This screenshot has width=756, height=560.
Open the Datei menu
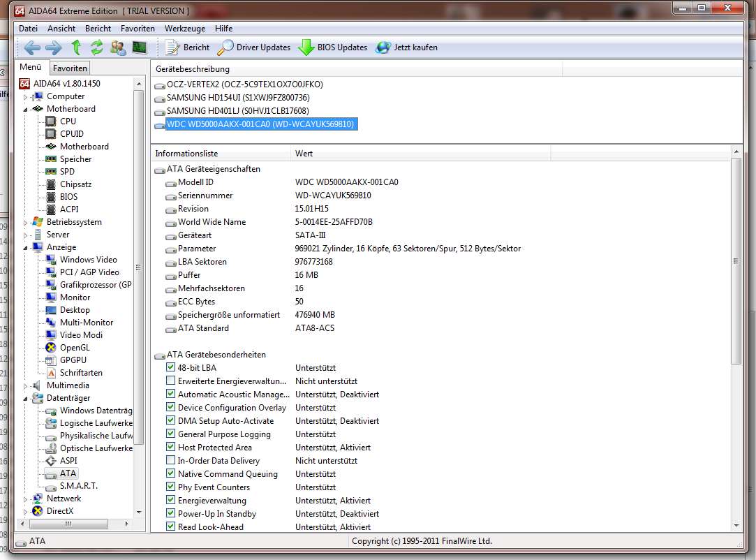(x=28, y=29)
